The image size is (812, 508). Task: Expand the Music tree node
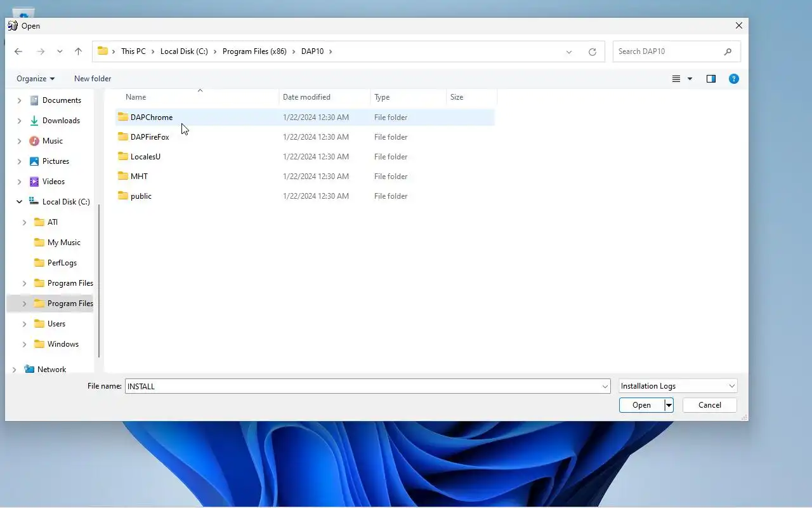(19, 141)
